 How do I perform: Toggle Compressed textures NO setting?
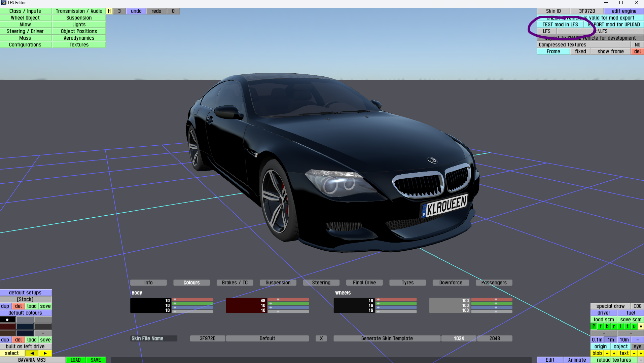point(638,45)
